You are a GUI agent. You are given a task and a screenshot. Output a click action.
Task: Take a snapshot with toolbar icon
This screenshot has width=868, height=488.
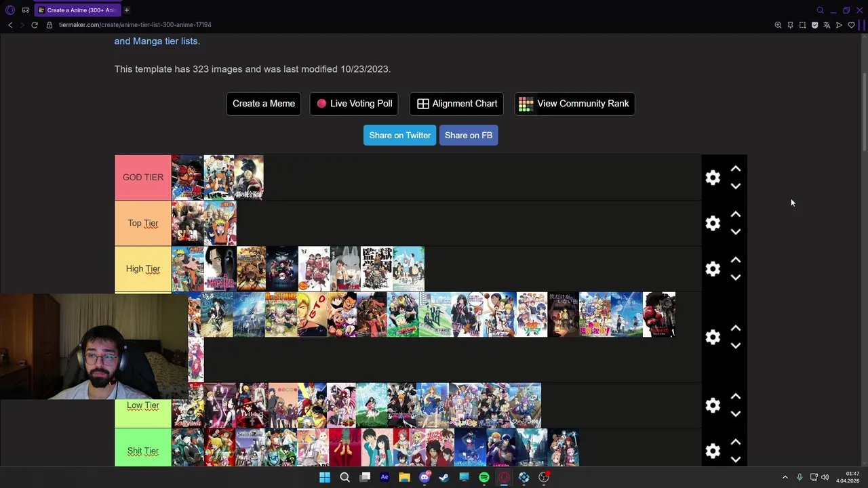[802, 25]
